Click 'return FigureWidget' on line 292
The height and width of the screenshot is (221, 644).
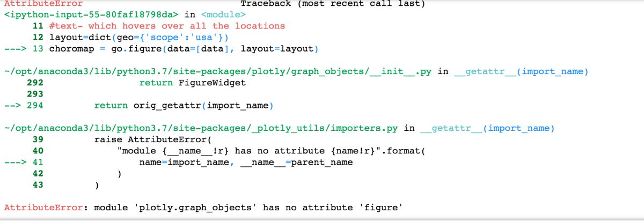[192, 83]
